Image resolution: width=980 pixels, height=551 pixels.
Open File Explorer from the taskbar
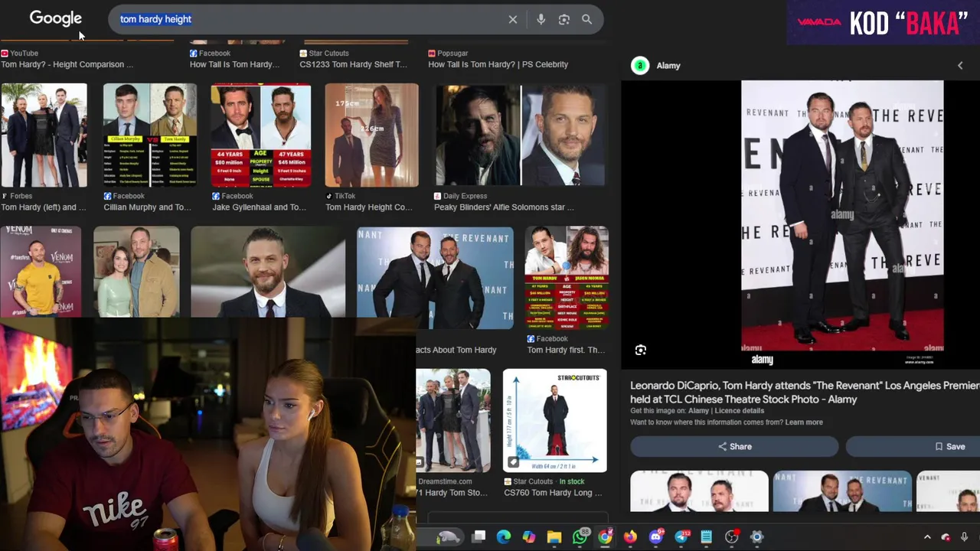[x=554, y=537]
